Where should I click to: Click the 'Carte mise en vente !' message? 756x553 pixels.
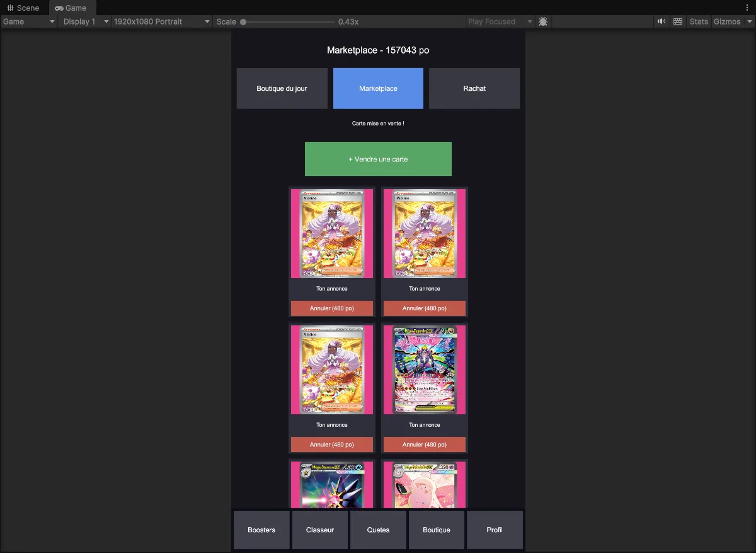(x=378, y=124)
